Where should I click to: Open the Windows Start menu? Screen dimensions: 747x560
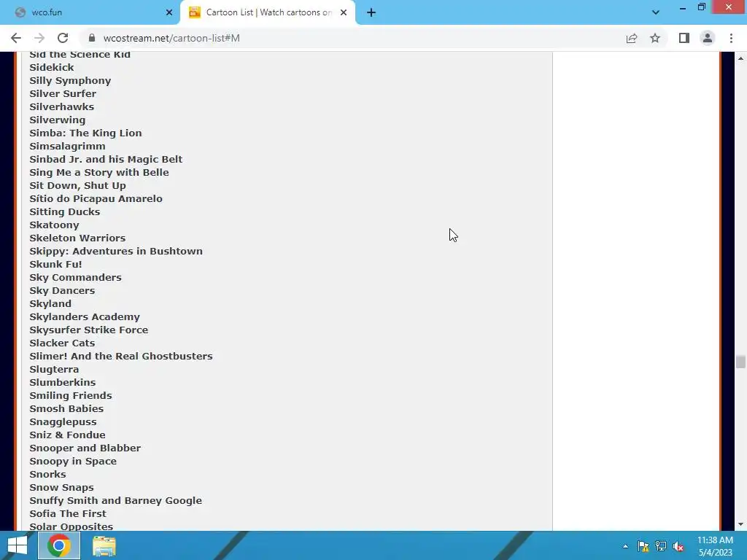tap(18, 545)
